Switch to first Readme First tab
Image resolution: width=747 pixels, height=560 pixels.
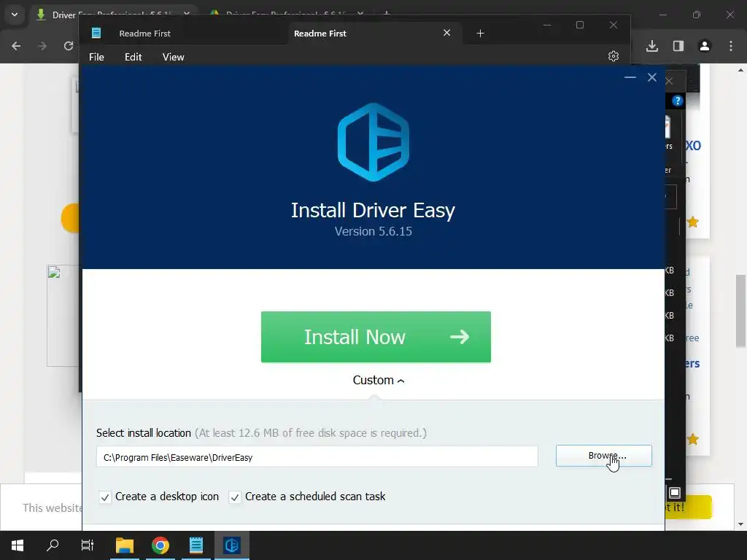[x=145, y=34]
